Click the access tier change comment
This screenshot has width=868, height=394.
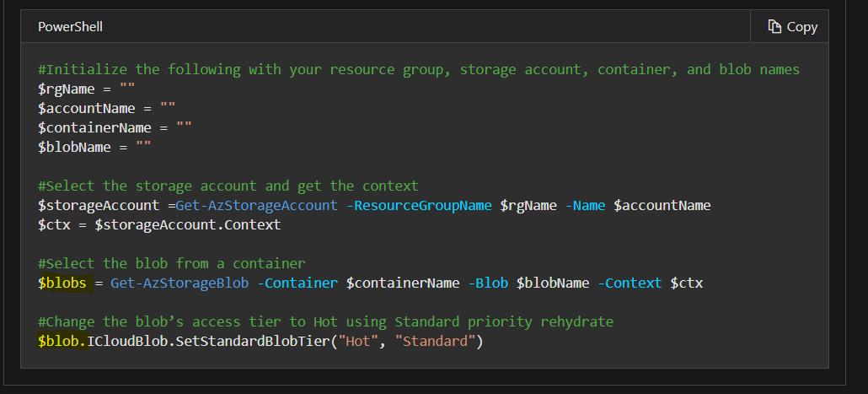[x=325, y=322]
